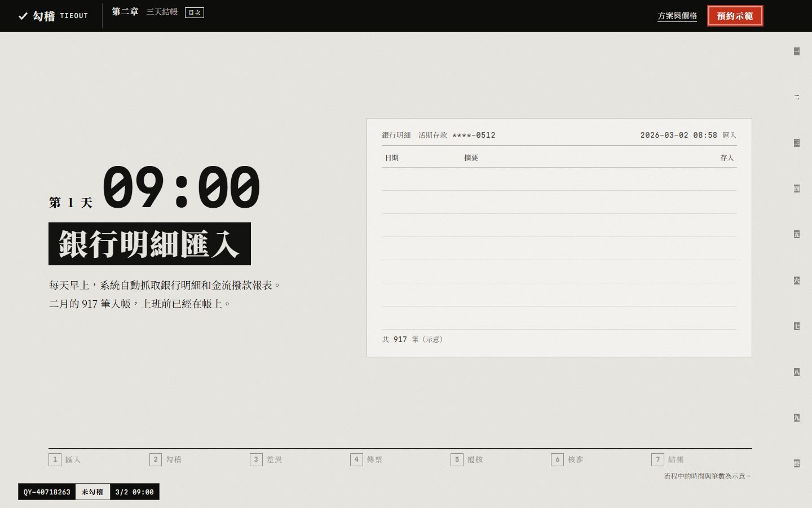Click account number ****-0512 in statement
This screenshot has height=508, width=812.
474,135
